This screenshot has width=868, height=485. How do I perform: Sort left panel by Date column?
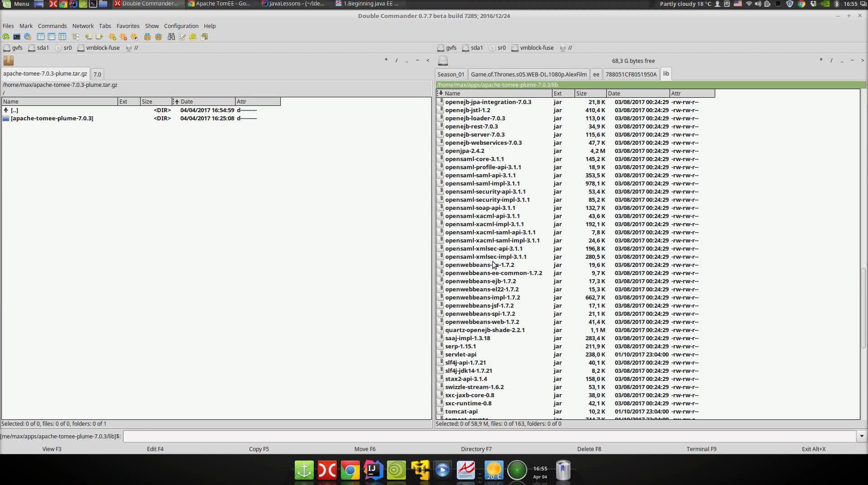(x=203, y=101)
